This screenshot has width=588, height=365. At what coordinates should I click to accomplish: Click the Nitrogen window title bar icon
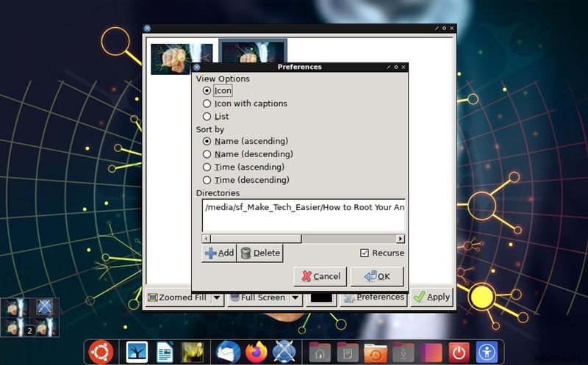pyautogui.click(x=148, y=28)
